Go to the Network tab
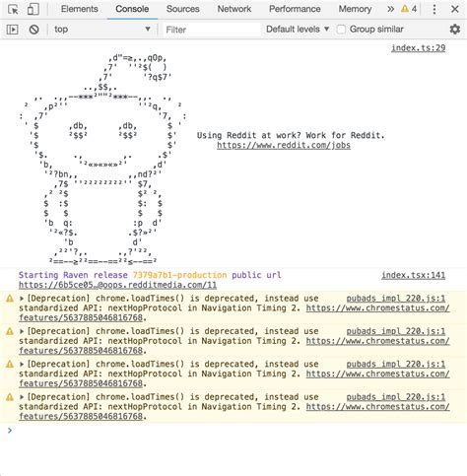The image size is (467, 476). (234, 9)
